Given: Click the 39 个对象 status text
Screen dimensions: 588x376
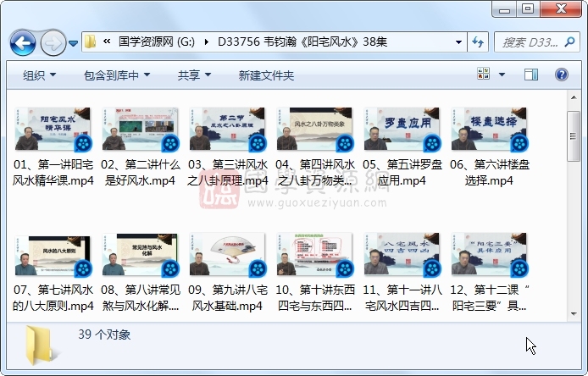Looking at the screenshot, I should coord(104,335).
